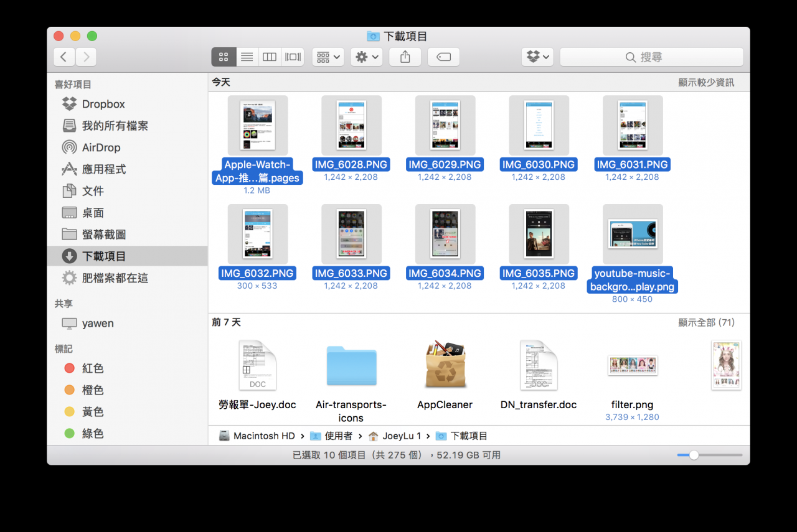The image size is (797, 532).
Task: Click Macintosh HD in the path bar
Action: point(264,436)
